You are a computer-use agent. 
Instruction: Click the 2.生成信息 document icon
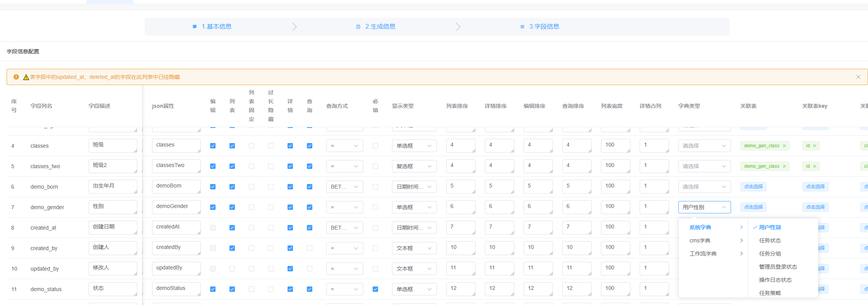click(358, 27)
